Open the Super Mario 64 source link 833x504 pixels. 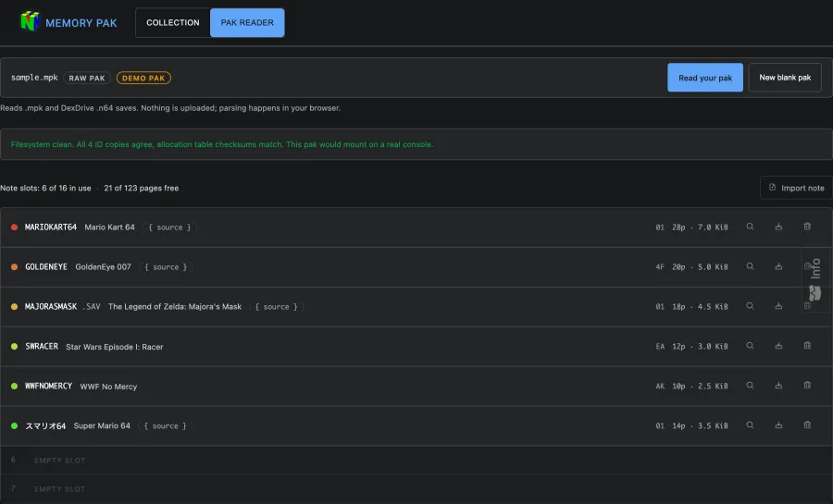coord(166,426)
